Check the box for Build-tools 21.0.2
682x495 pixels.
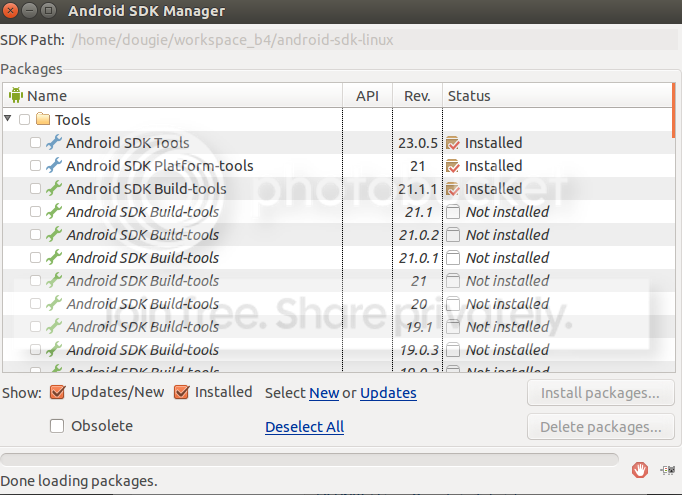click(36, 235)
